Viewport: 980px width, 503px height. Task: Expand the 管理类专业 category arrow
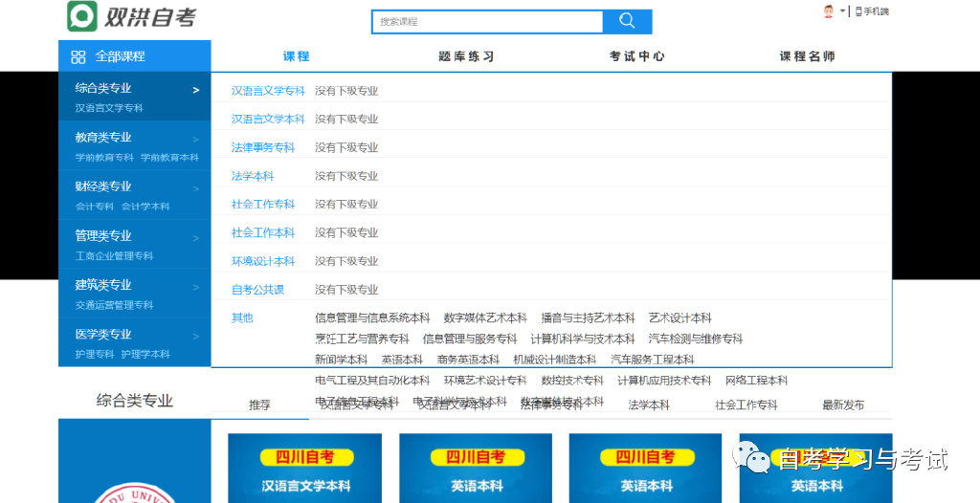click(195, 238)
